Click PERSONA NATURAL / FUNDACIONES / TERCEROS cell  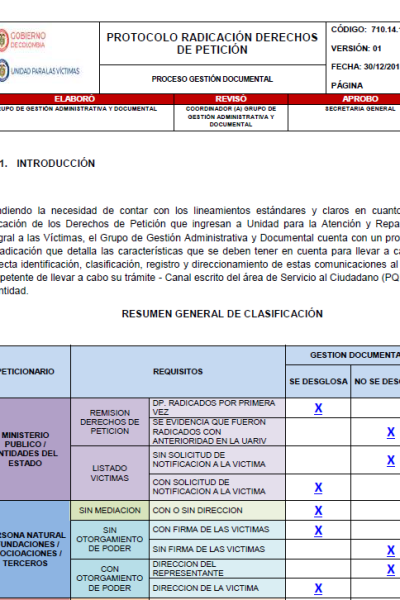[x=35, y=549]
